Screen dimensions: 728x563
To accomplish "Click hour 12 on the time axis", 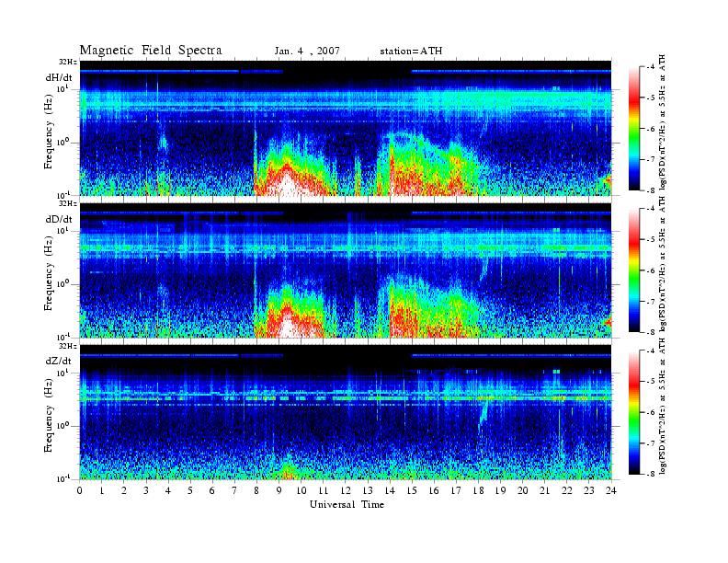I will click(x=346, y=491).
